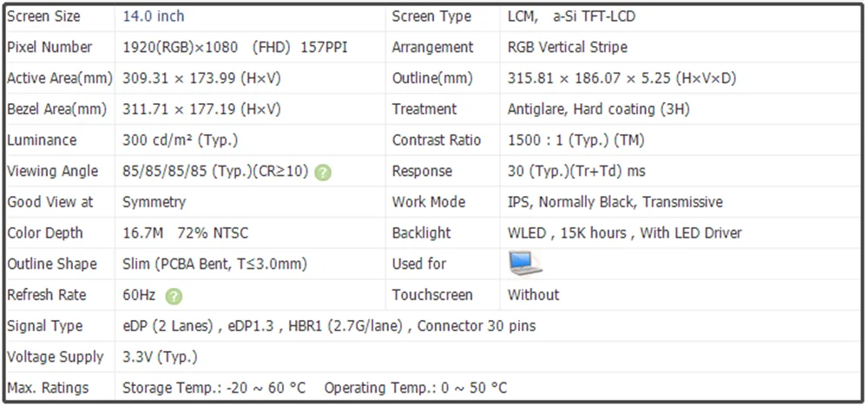Click the 14.0 inch screen size link
868x405 pixels.
click(154, 16)
